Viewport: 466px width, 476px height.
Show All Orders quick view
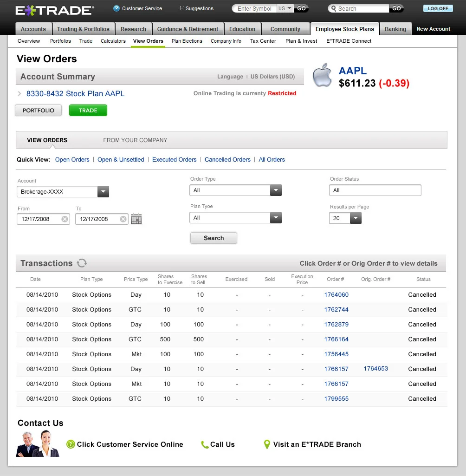pyautogui.click(x=272, y=160)
